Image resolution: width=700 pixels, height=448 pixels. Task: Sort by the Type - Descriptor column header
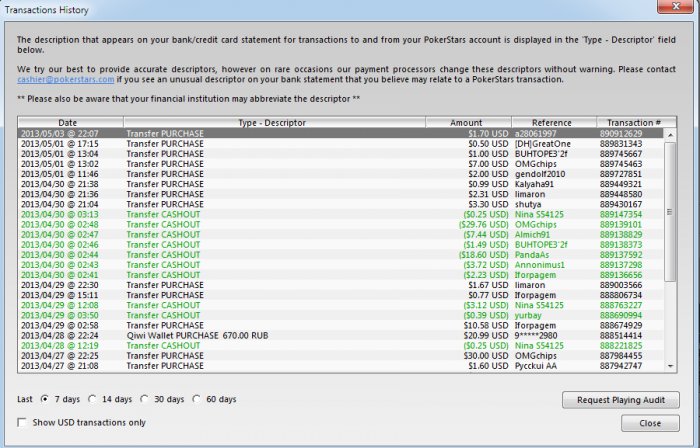coord(274,122)
